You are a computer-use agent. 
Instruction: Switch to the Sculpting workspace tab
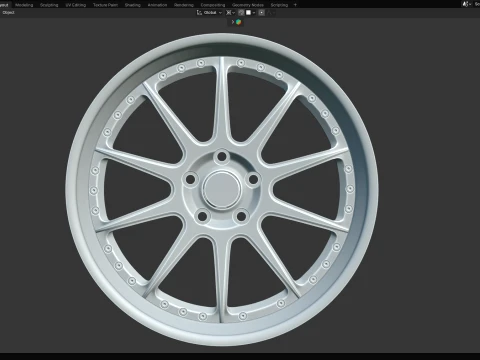pos(49,5)
